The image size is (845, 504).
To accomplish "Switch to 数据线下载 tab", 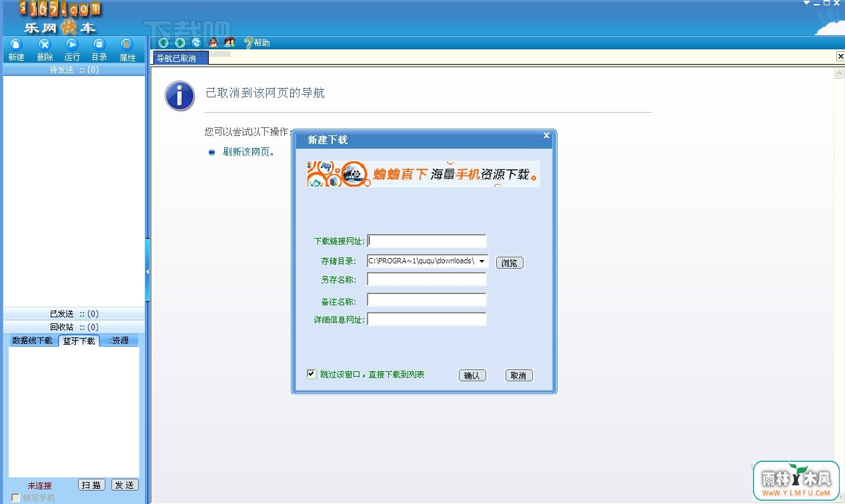I will (x=32, y=341).
